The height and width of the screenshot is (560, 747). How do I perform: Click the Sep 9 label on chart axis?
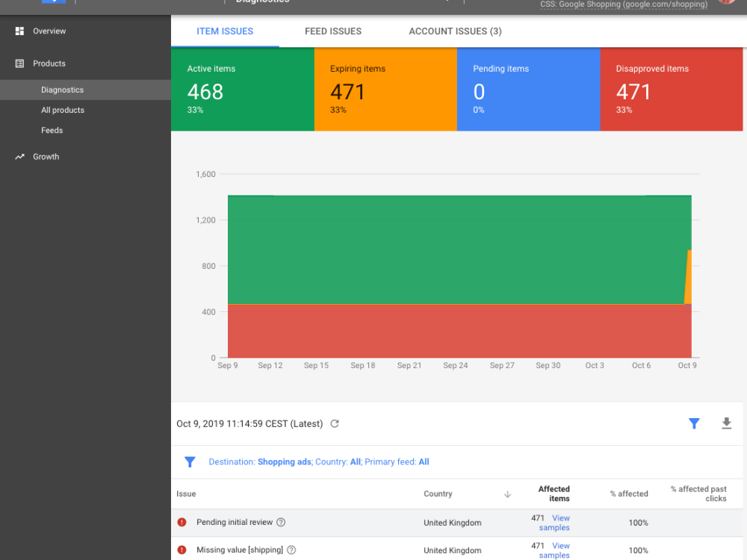coord(228,366)
